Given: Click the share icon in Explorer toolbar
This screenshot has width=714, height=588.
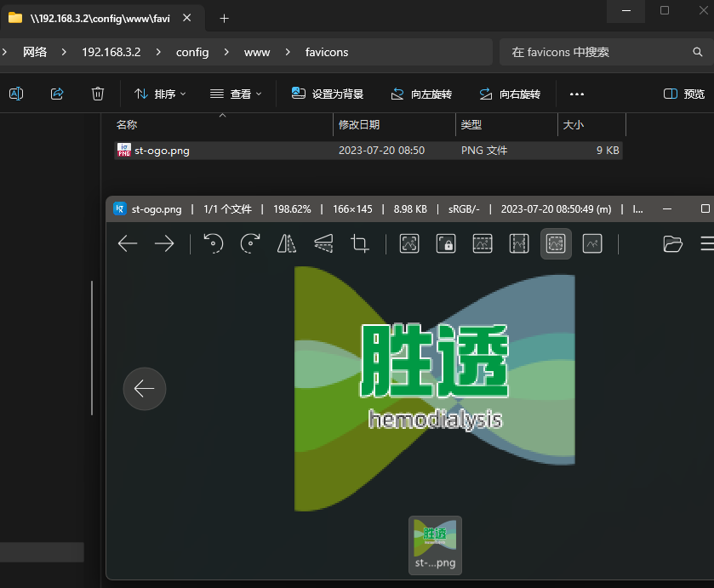Looking at the screenshot, I should [57, 94].
